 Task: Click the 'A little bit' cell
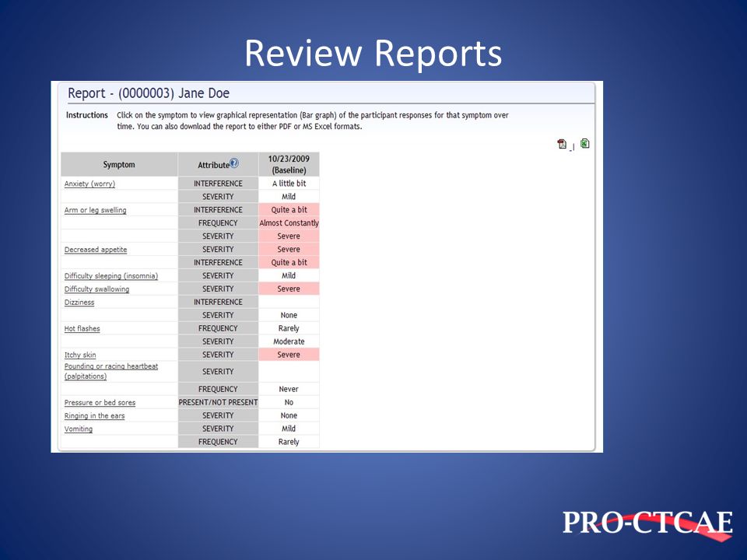click(289, 184)
